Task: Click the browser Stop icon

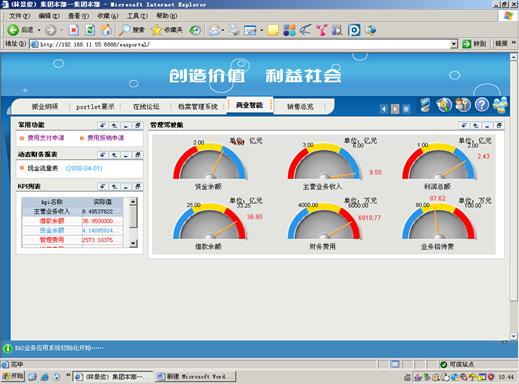Action: tap(74, 30)
